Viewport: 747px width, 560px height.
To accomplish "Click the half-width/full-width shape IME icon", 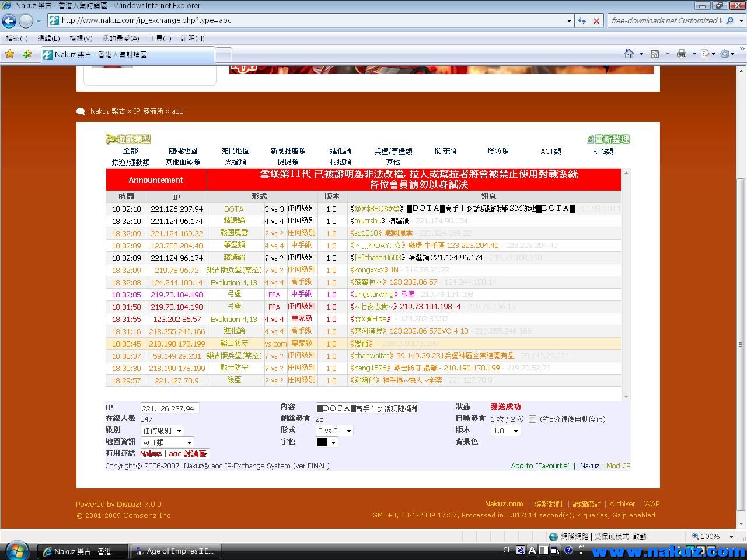I will pos(543,550).
